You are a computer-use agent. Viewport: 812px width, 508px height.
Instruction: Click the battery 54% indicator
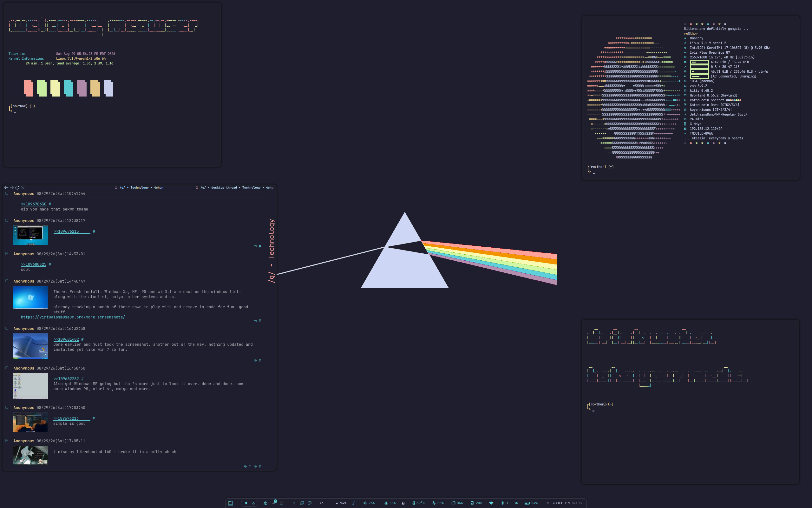(531, 503)
